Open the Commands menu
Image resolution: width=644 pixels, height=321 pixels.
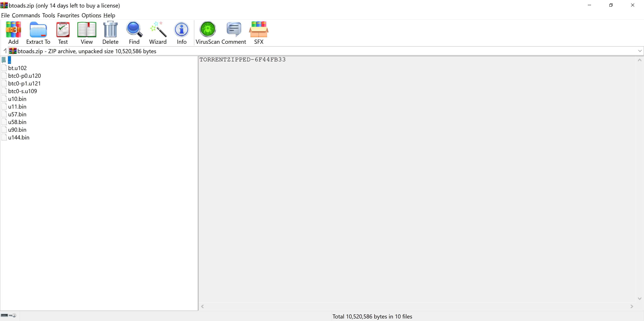tap(26, 15)
